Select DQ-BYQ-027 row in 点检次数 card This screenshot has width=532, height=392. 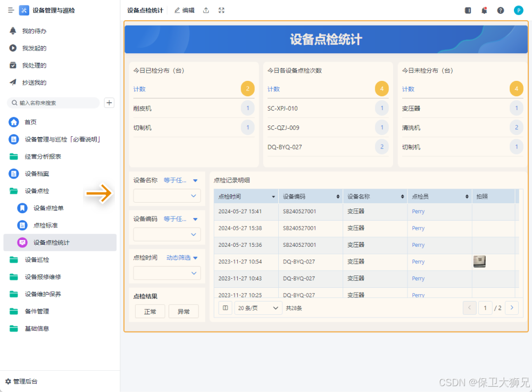(x=328, y=147)
